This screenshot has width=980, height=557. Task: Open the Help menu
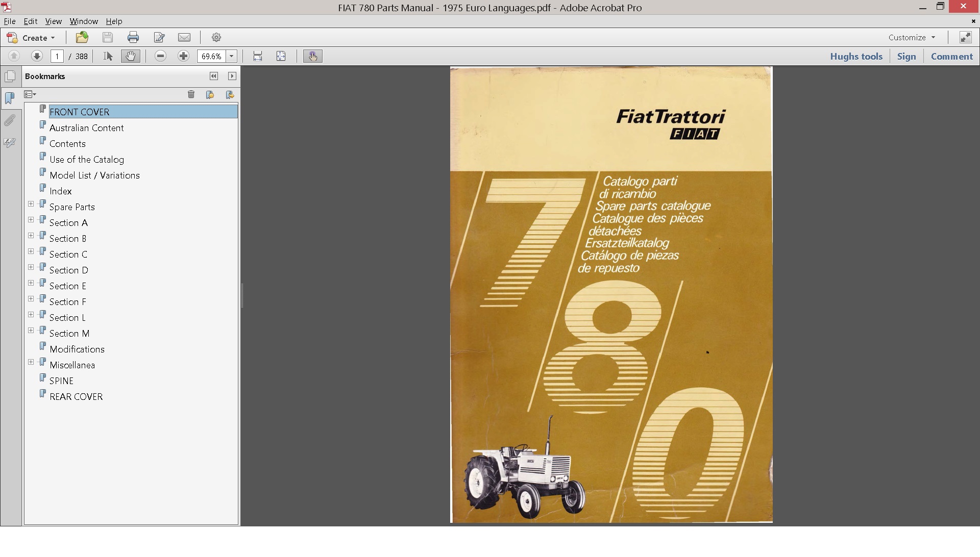pyautogui.click(x=114, y=21)
